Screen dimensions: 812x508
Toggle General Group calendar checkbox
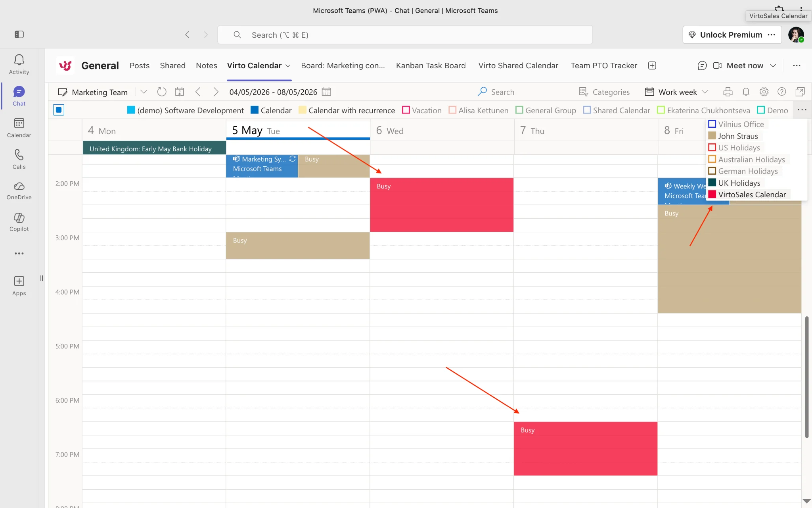click(x=519, y=110)
